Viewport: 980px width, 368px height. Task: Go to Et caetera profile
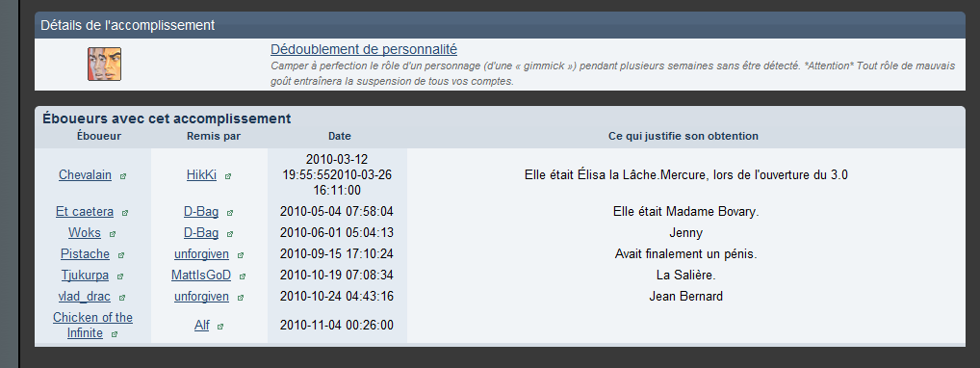point(85,212)
